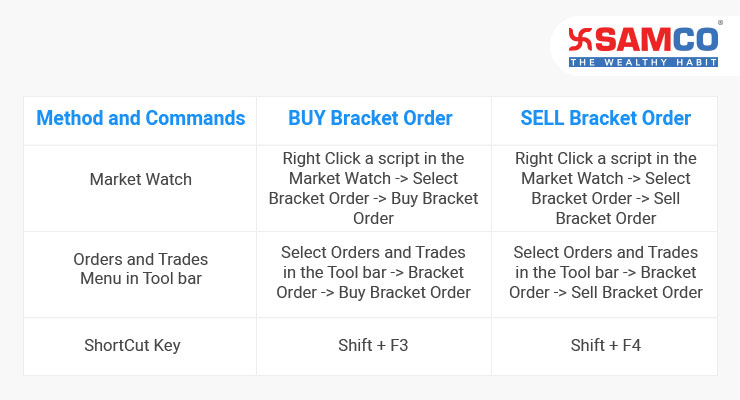Click the 'The Wealthy Habit' tagline banner
The width and height of the screenshot is (740, 400).
[643, 62]
